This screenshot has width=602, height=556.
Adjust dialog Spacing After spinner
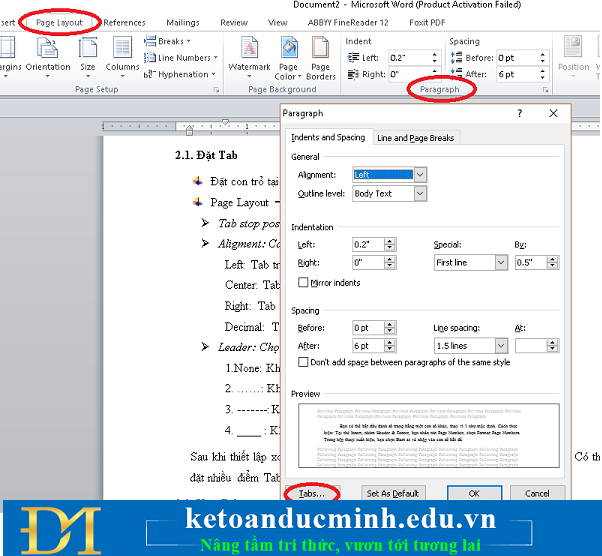point(390,346)
